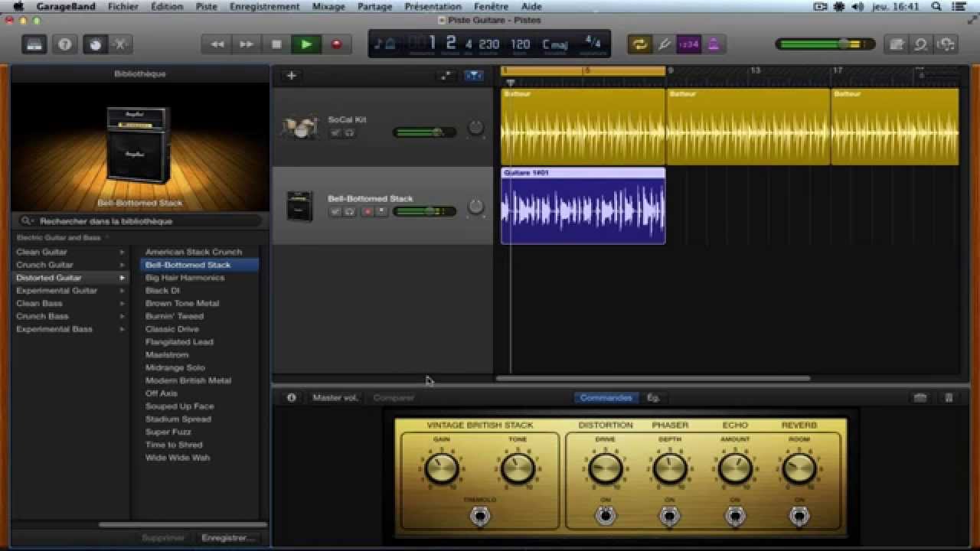Click the Rewind transport button

pyautogui.click(x=217, y=44)
